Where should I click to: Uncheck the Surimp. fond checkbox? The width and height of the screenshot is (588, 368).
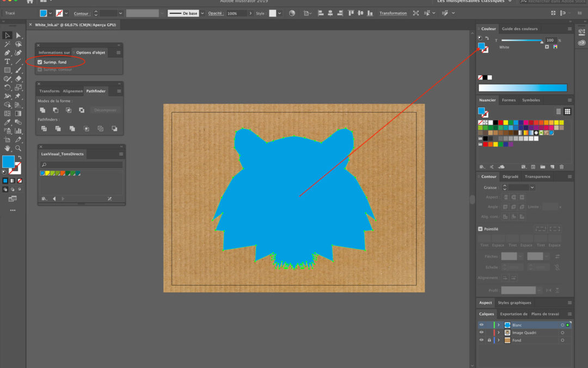coord(40,62)
